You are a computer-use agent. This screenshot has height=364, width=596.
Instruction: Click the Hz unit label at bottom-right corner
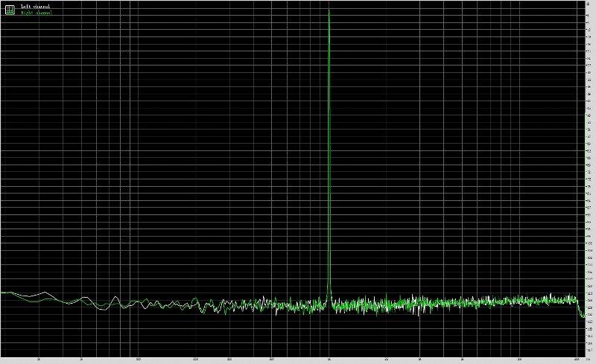[x=589, y=360]
